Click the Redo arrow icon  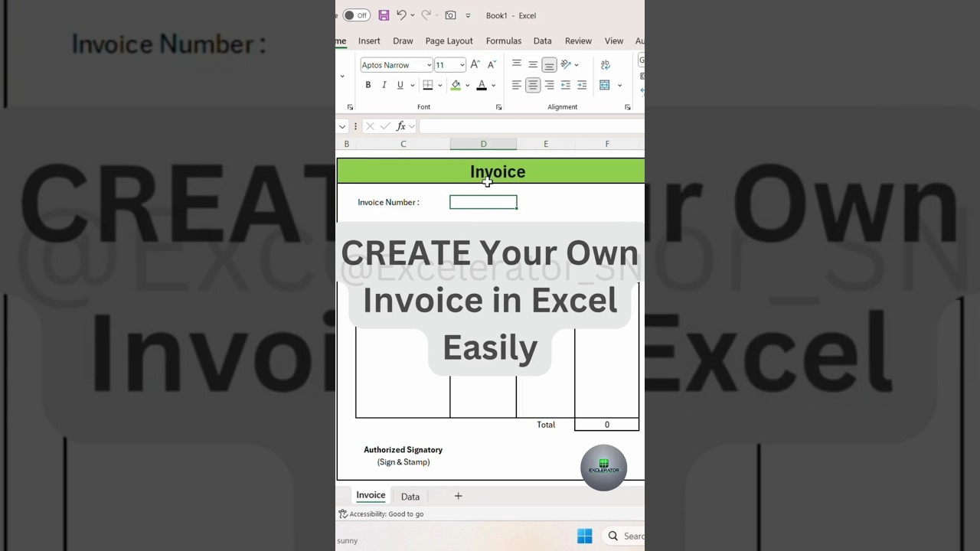click(x=426, y=15)
